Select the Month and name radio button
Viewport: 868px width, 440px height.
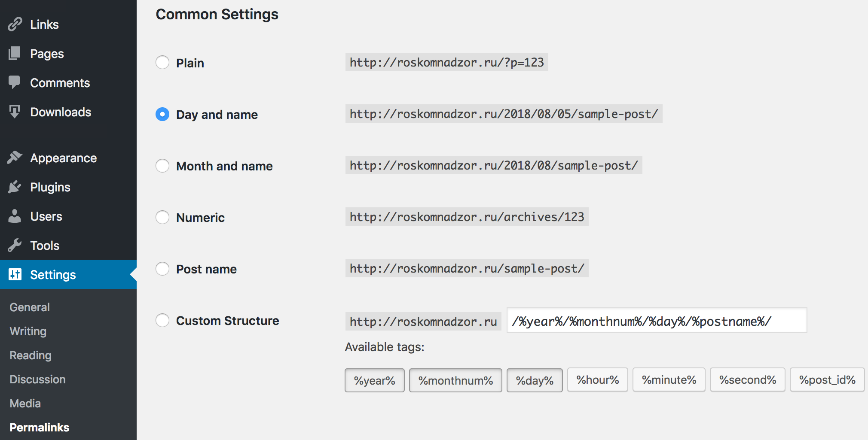tap(162, 165)
